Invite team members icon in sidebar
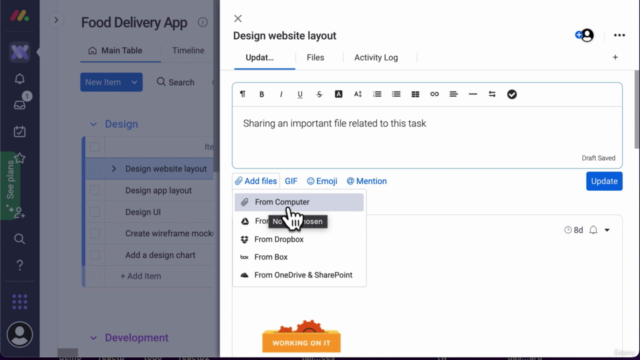Image resolution: width=640 pixels, height=360 pixels. point(20,212)
